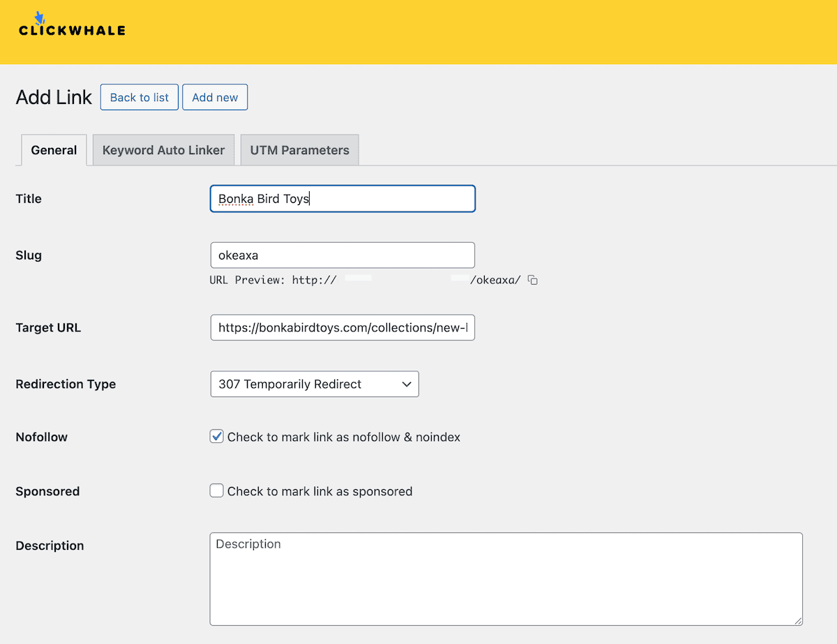837x644 pixels.
Task: Click the Add Link page heading
Action: [x=54, y=97]
